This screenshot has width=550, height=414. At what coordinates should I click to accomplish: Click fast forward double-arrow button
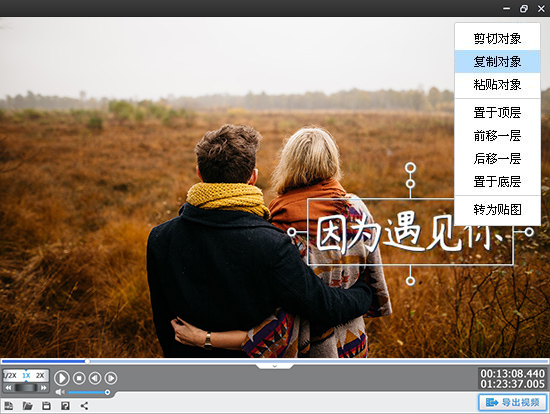[43, 387]
